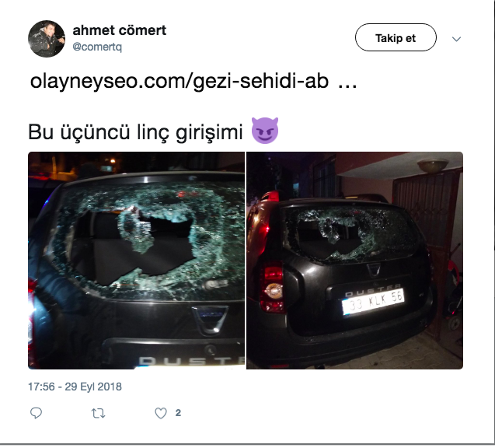Open the right photo of the parked Duster
The image size is (495, 448).
pyautogui.click(x=354, y=261)
